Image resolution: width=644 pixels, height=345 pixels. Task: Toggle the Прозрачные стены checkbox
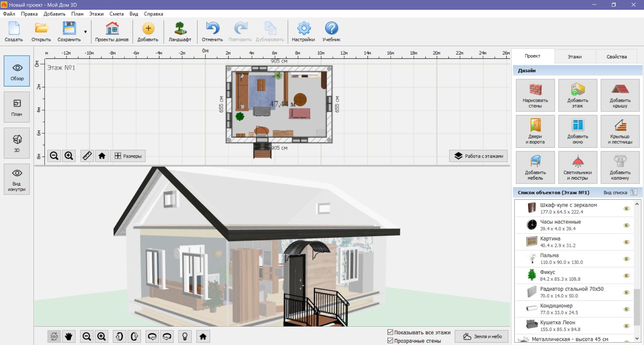pyautogui.click(x=390, y=341)
